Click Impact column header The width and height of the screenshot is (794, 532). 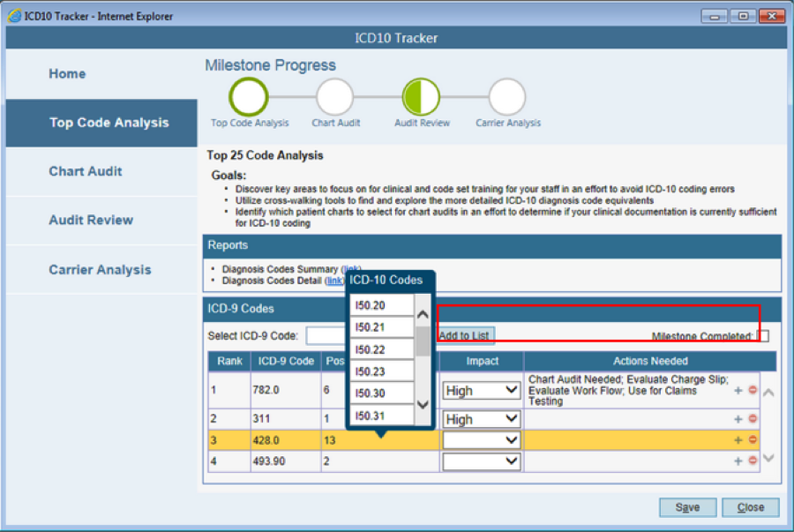[482, 362]
